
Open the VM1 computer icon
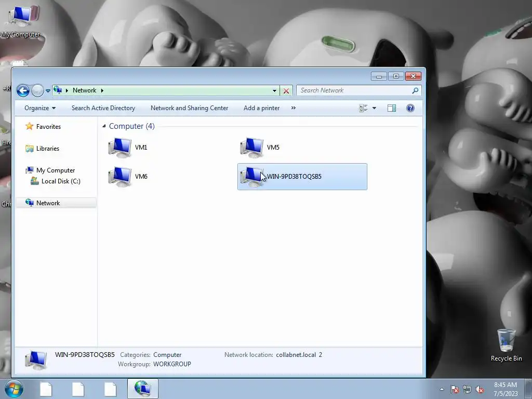(x=120, y=148)
